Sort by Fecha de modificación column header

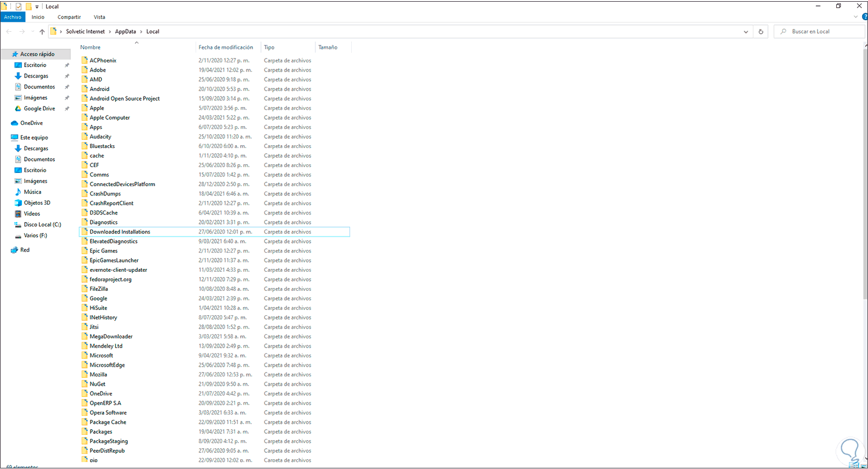point(226,47)
